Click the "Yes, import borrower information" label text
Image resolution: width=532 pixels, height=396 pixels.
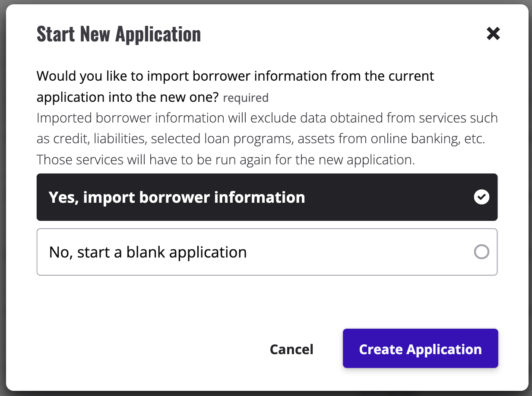(x=177, y=198)
